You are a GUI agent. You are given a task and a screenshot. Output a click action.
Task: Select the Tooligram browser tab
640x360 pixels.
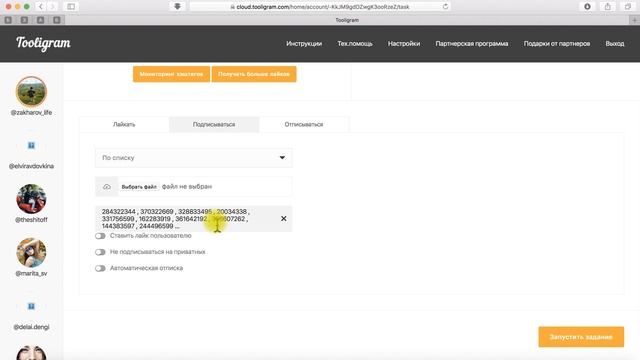coord(347,20)
